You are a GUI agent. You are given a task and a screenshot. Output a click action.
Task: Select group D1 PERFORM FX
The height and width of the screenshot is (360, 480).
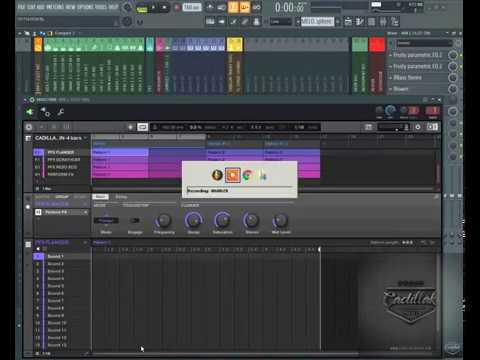pos(61,174)
